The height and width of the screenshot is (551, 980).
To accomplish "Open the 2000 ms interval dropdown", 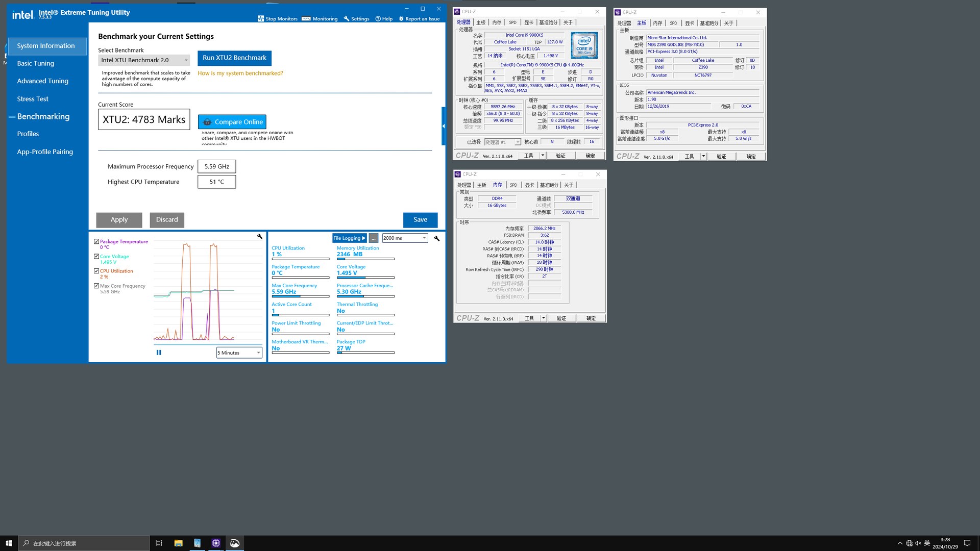I will [405, 238].
